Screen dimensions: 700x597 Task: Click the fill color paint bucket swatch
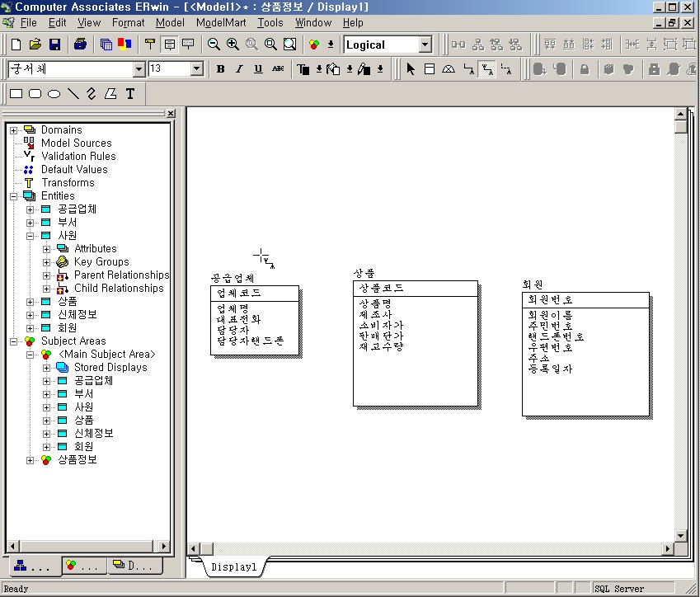coord(333,69)
